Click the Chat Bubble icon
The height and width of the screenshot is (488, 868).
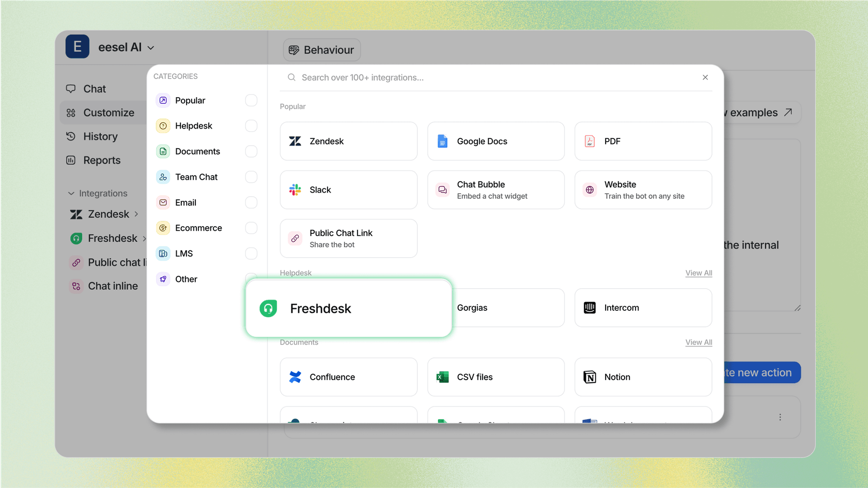[x=443, y=190]
